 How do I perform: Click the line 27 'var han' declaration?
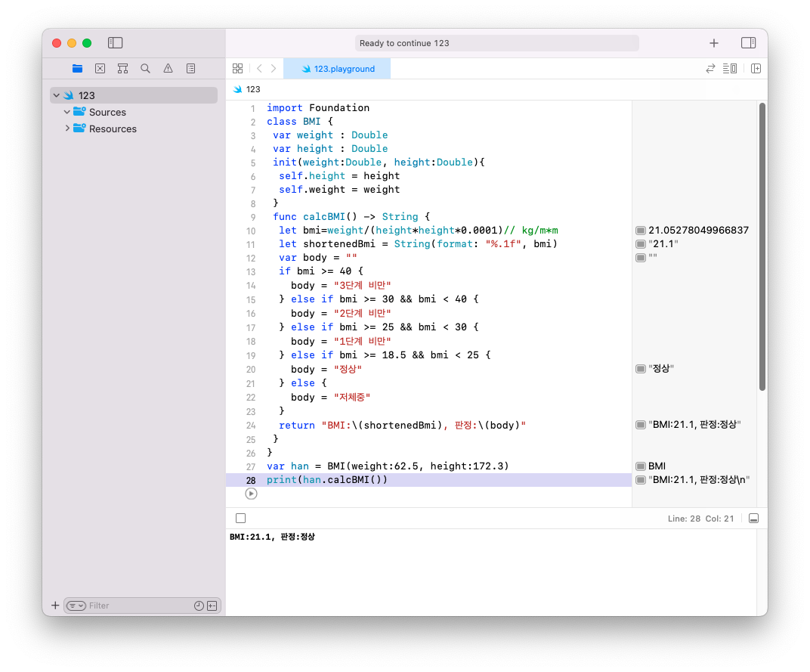(388, 466)
